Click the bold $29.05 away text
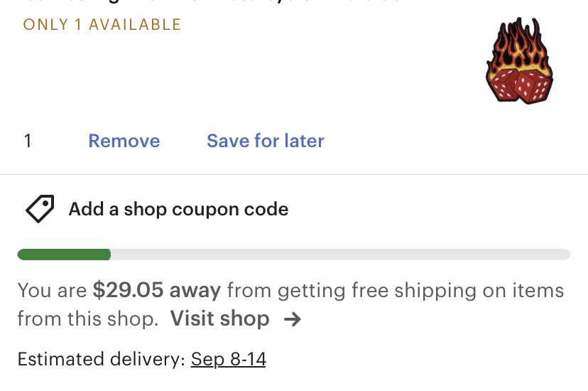The width and height of the screenshot is (588, 391). [x=157, y=290]
